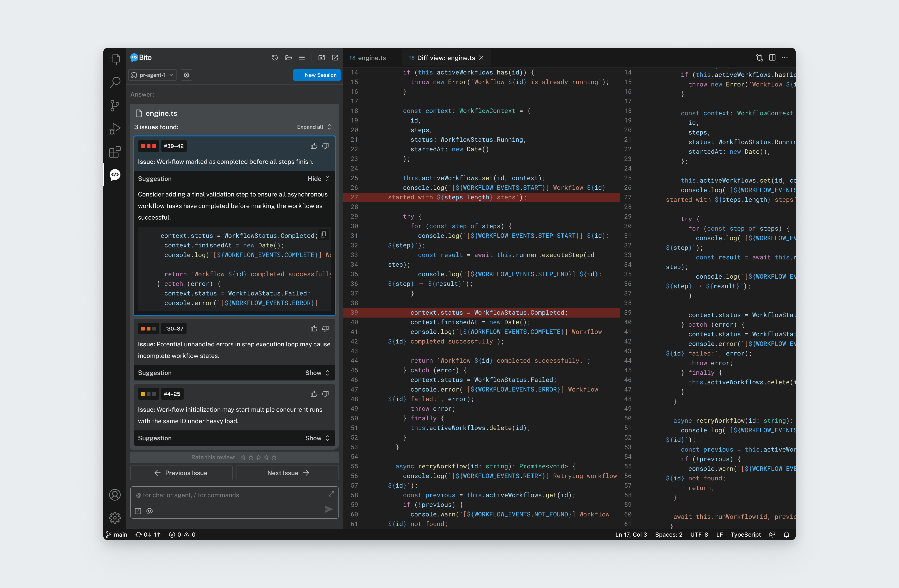Thumbs down the #30-37 issue
This screenshot has height=588, width=899.
coord(325,329)
